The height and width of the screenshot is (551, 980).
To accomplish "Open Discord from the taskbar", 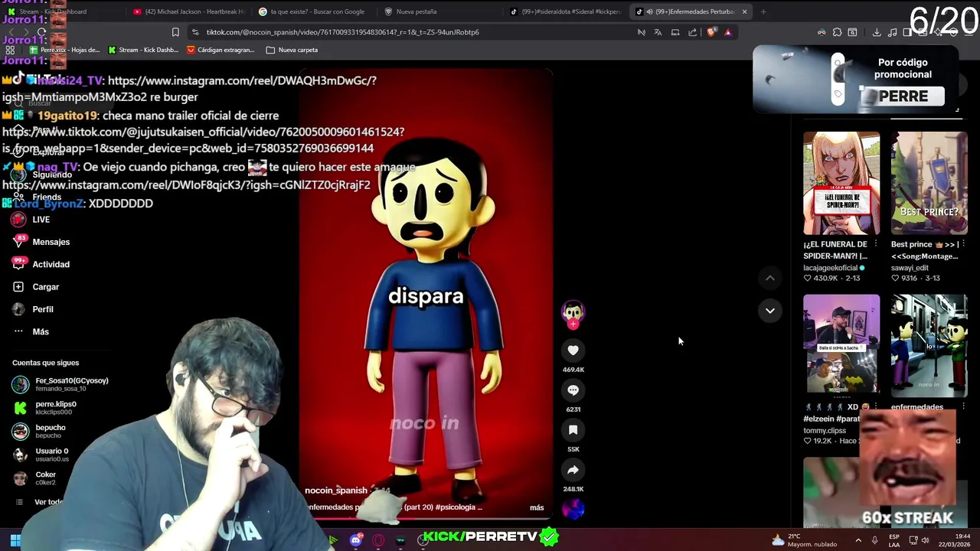I will [x=356, y=540].
